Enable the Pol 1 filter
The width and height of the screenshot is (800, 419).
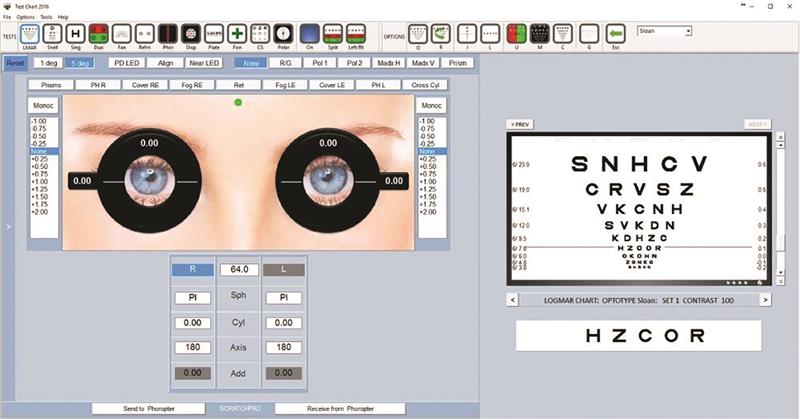click(320, 63)
